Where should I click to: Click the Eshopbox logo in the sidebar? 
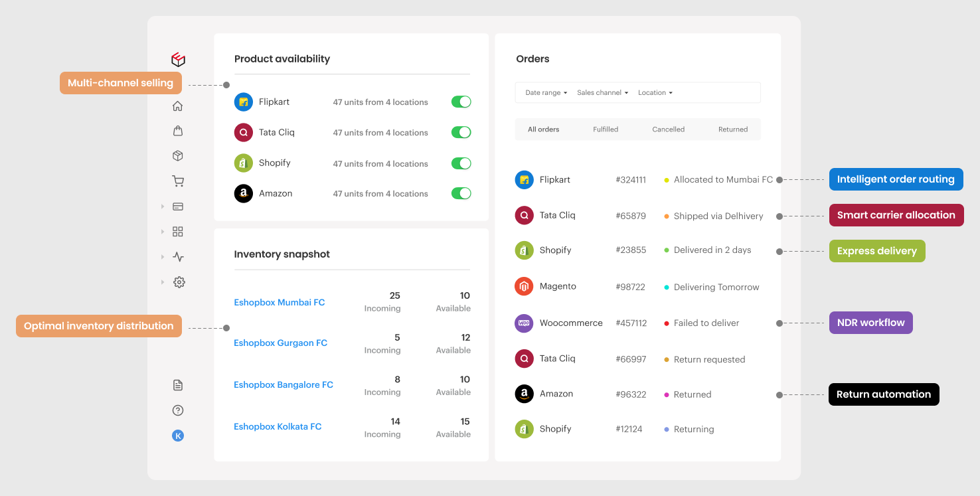click(x=178, y=60)
